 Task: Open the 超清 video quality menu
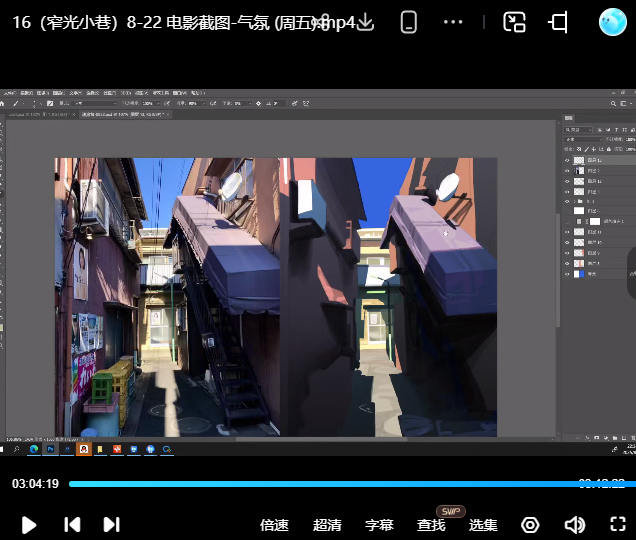(327, 525)
